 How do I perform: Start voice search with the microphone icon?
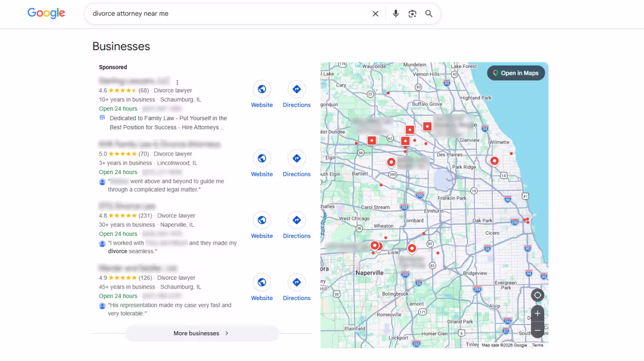coord(396,14)
